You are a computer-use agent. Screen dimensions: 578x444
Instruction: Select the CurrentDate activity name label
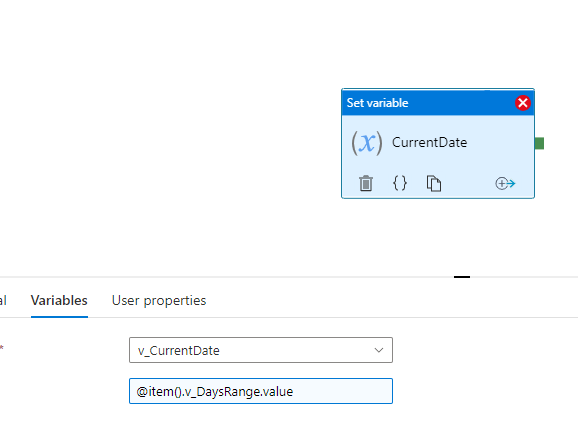point(429,143)
